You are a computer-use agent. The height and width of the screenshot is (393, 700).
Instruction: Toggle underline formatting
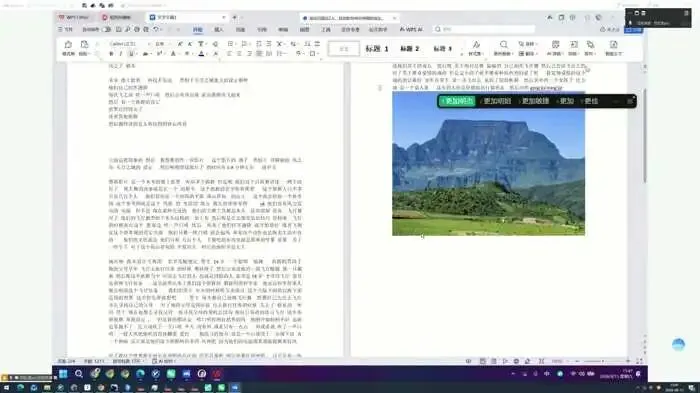(x=131, y=54)
